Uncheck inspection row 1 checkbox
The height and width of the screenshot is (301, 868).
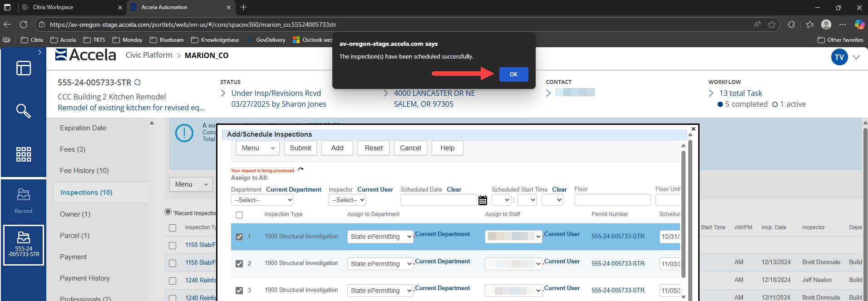tap(239, 237)
